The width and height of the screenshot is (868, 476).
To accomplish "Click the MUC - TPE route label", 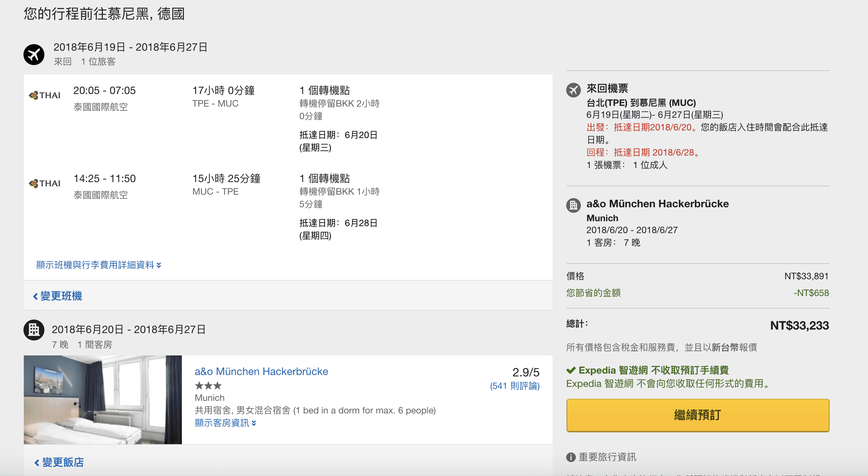I will click(215, 192).
